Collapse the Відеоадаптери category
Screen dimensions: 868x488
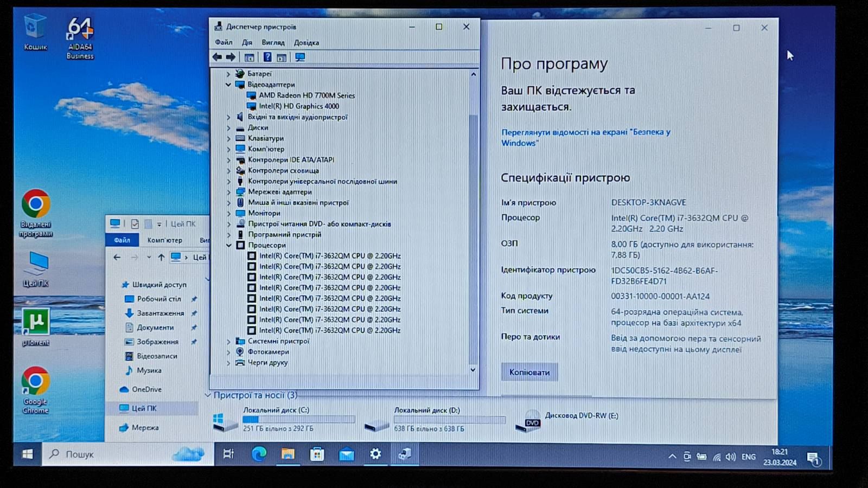pos(228,85)
